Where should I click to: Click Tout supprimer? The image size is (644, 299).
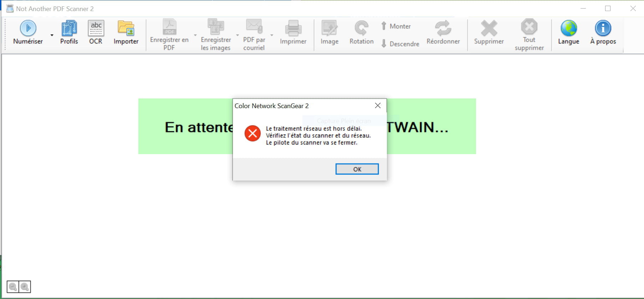point(529,35)
